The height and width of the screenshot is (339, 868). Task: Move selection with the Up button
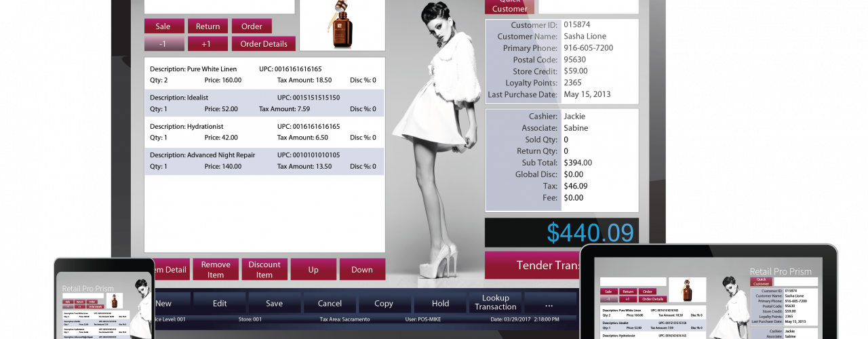coord(313,269)
